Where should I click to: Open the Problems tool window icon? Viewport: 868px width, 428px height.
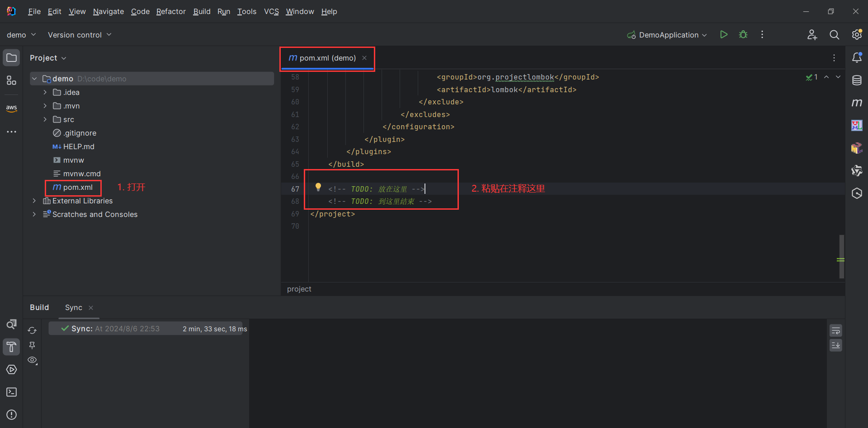(x=12, y=414)
